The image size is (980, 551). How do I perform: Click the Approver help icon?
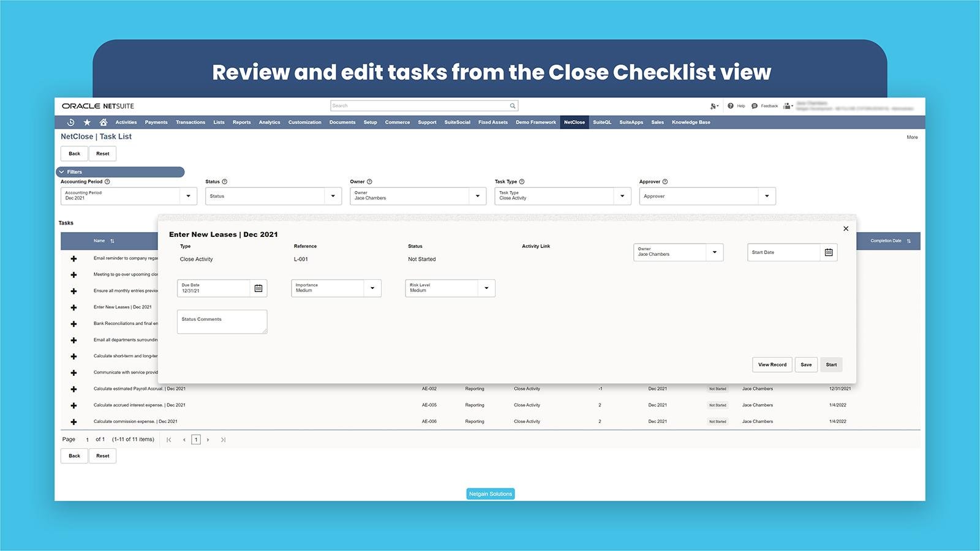coord(665,182)
